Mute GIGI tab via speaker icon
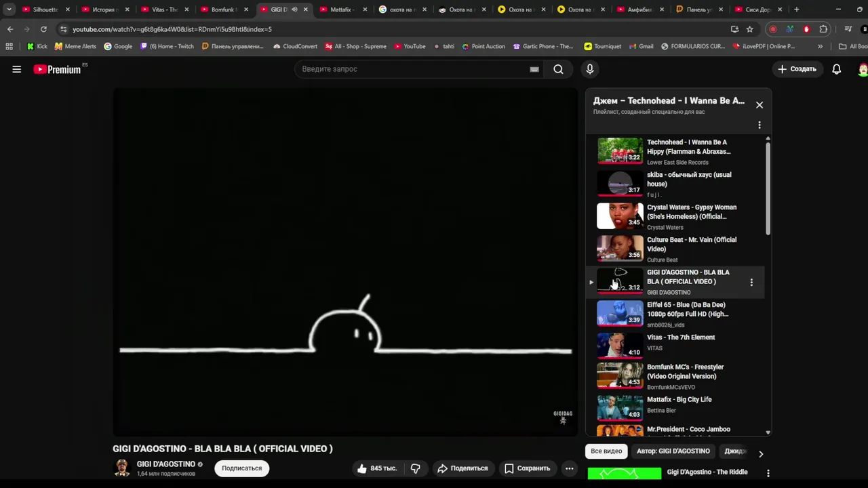The image size is (868, 488). (294, 9)
